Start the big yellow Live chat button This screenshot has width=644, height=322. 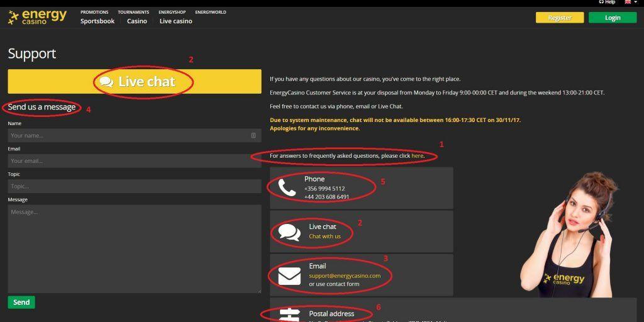pyautogui.click(x=135, y=82)
